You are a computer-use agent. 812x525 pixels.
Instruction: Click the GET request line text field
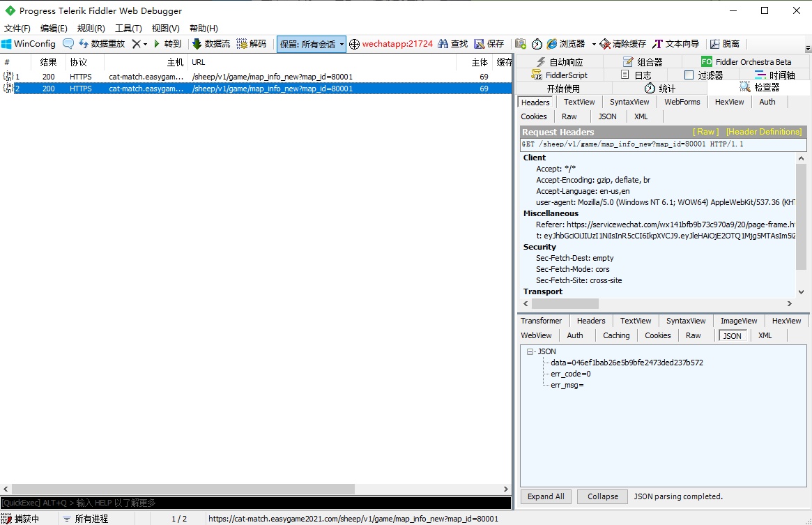click(663, 144)
